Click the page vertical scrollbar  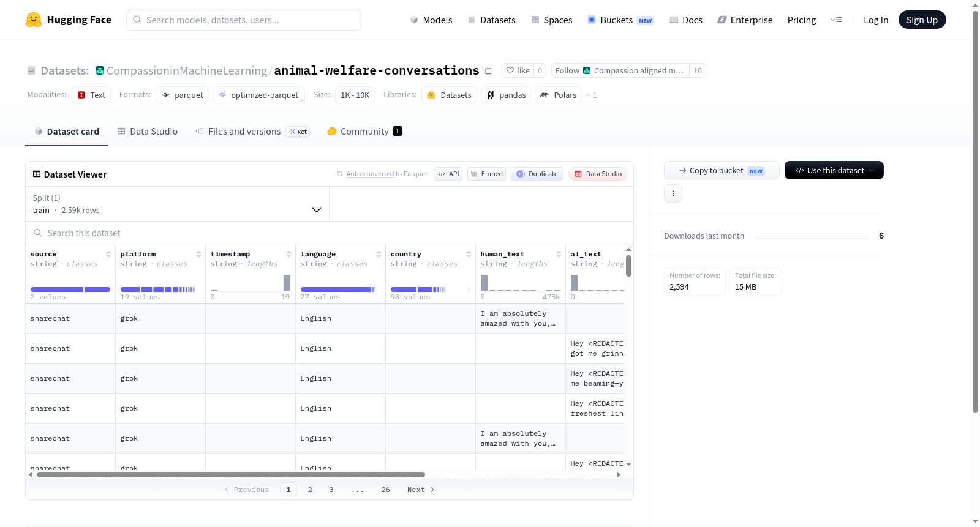coord(975,211)
